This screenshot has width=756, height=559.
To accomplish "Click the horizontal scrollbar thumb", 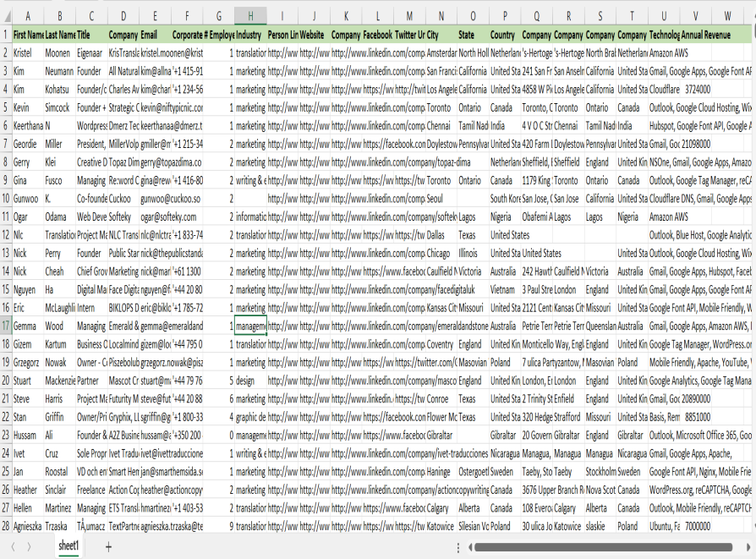I will click(603, 547).
